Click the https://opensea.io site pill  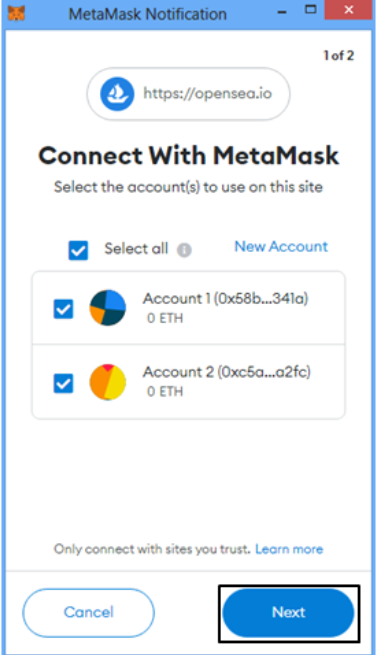[x=188, y=94]
